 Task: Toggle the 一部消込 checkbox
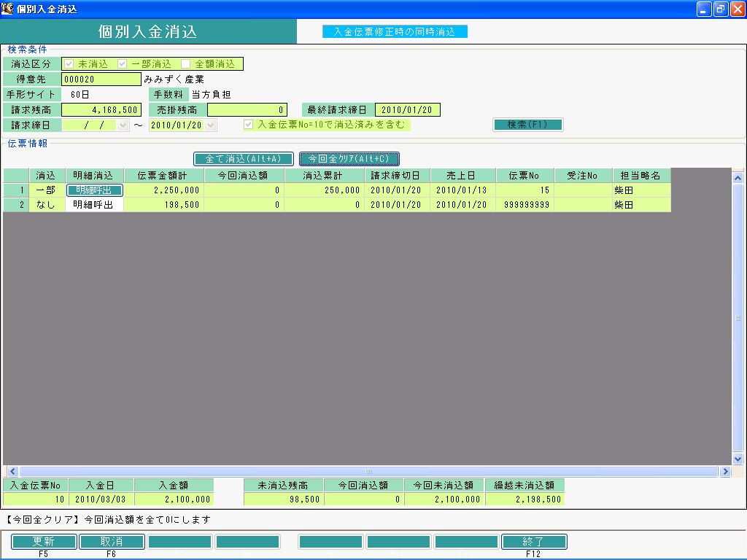[x=123, y=64]
